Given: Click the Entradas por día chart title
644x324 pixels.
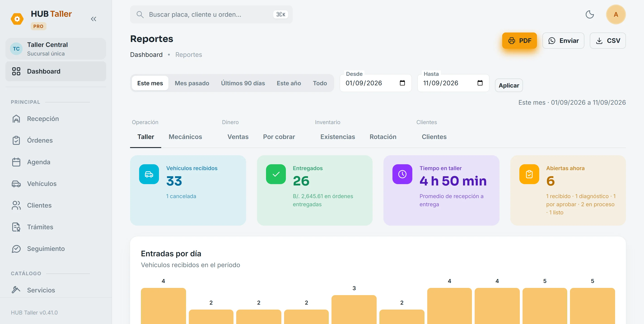Looking at the screenshot, I should (171, 254).
